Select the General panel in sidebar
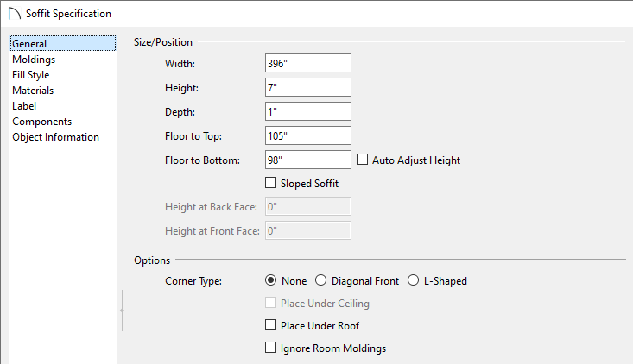Image resolution: width=633 pixels, height=364 pixels. click(x=29, y=44)
